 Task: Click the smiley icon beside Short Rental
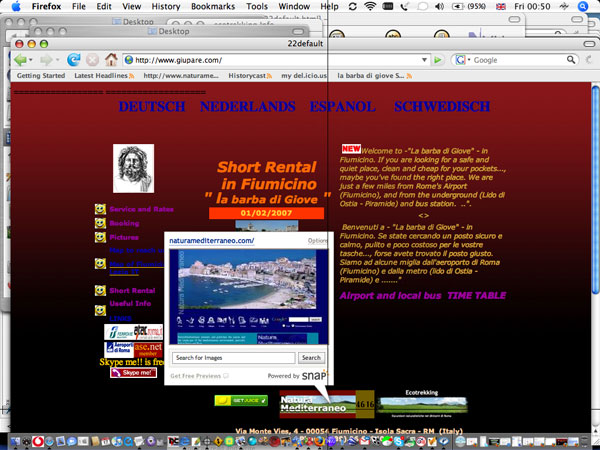(x=100, y=290)
